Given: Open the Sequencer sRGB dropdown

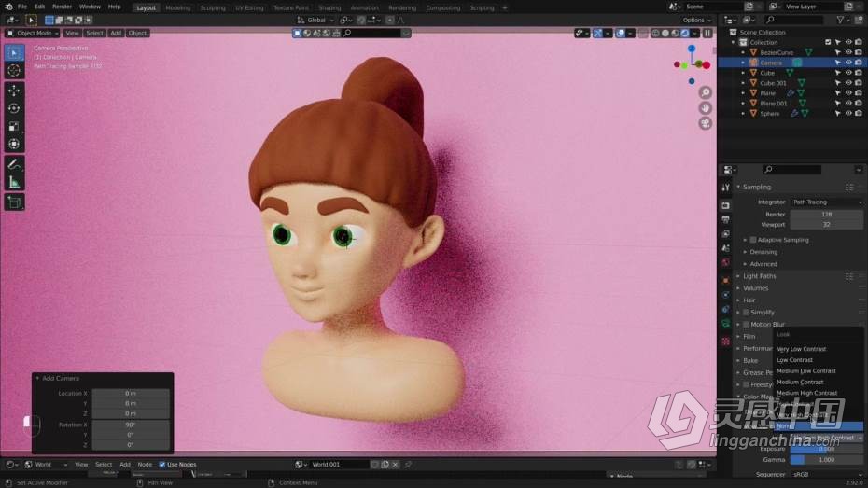Looking at the screenshot, I should [827, 475].
